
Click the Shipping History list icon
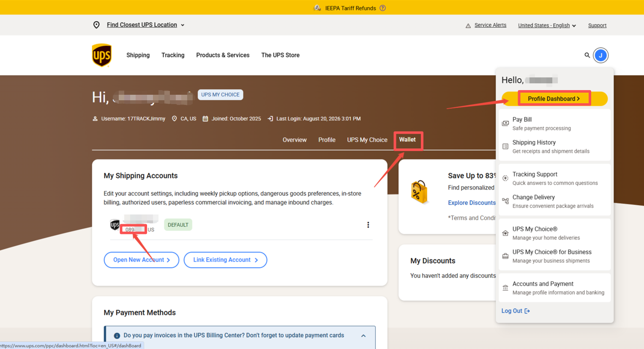(x=505, y=146)
